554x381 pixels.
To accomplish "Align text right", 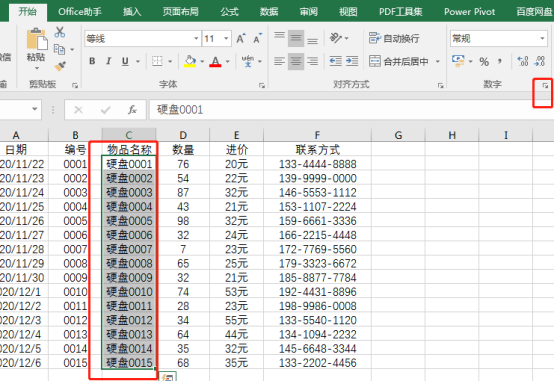I will [312, 61].
